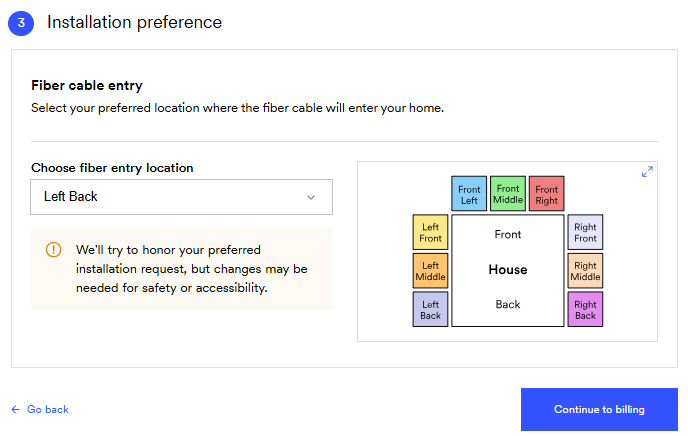Viewport: 688px width, 436px height.
Task: Click the House diagram center
Action: (x=508, y=270)
